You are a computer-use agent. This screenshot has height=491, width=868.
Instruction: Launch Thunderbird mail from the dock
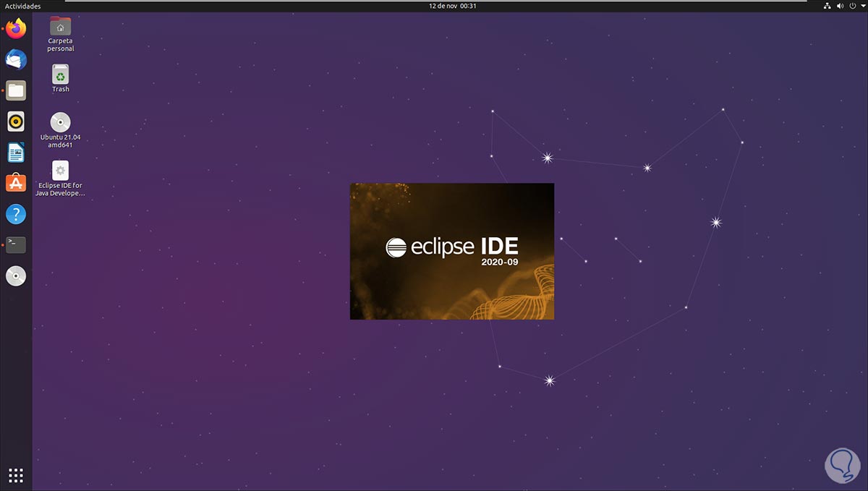[x=16, y=59]
